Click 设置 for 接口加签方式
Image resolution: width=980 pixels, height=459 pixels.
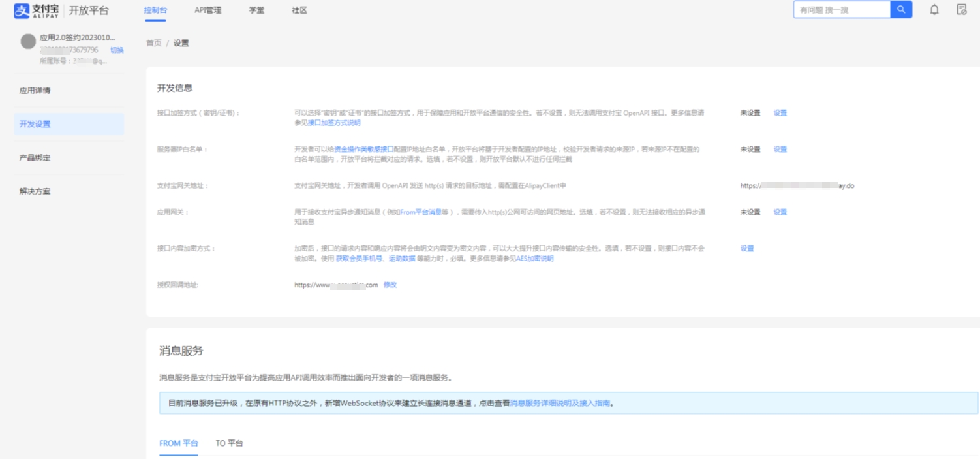[780, 113]
